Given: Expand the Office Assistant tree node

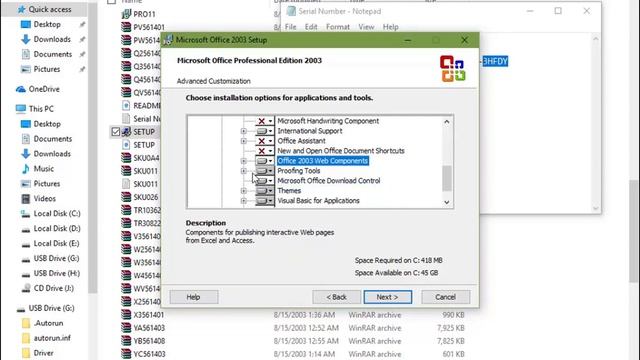Looking at the screenshot, I should click(244, 141).
